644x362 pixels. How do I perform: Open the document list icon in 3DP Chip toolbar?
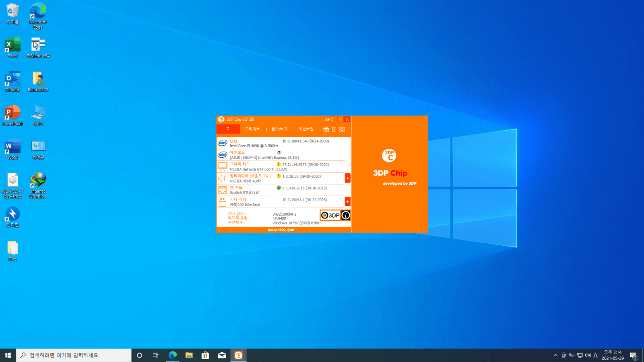coord(334,130)
